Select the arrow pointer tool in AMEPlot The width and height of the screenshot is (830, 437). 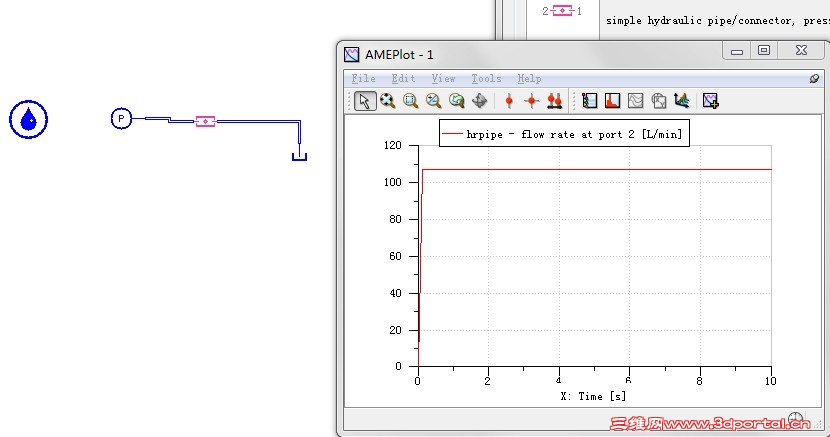364,101
